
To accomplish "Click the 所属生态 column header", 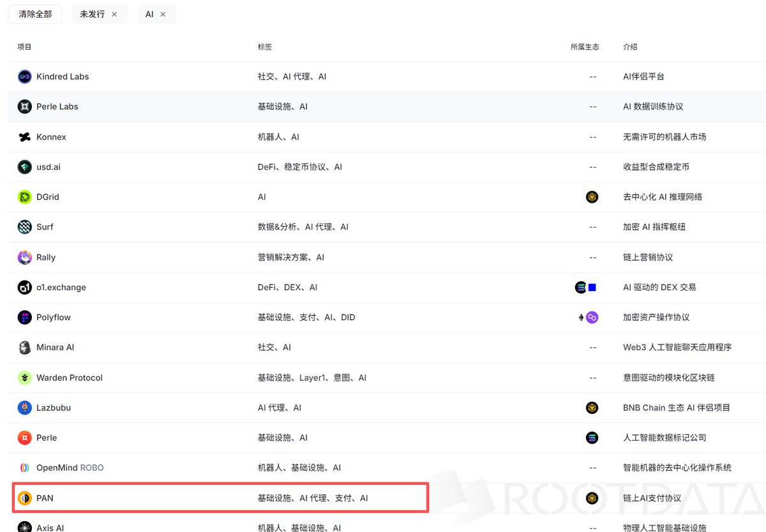I will pyautogui.click(x=585, y=47).
